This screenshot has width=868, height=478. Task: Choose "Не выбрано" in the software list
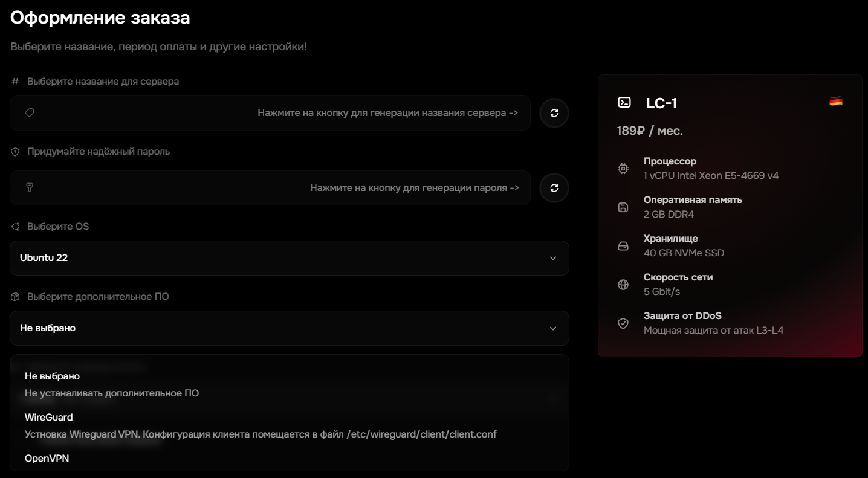pyautogui.click(x=53, y=376)
